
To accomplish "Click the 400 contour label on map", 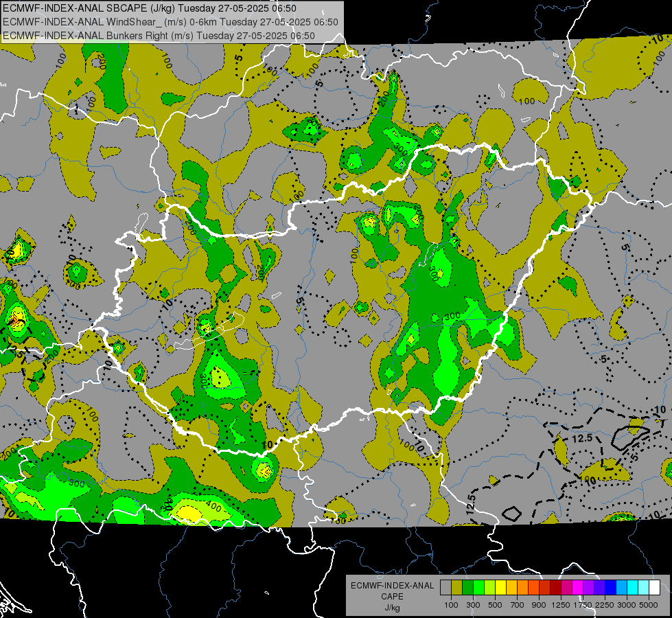I will pyautogui.click(x=214, y=507).
